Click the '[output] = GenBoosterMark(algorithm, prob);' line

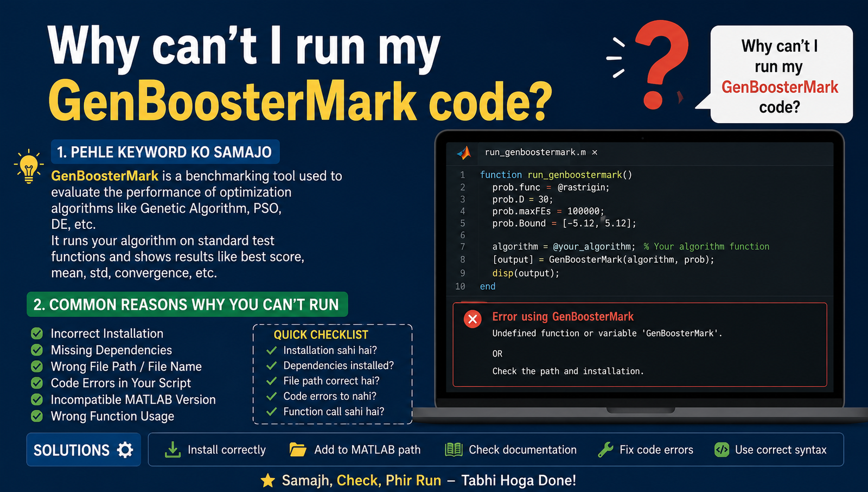(x=603, y=259)
